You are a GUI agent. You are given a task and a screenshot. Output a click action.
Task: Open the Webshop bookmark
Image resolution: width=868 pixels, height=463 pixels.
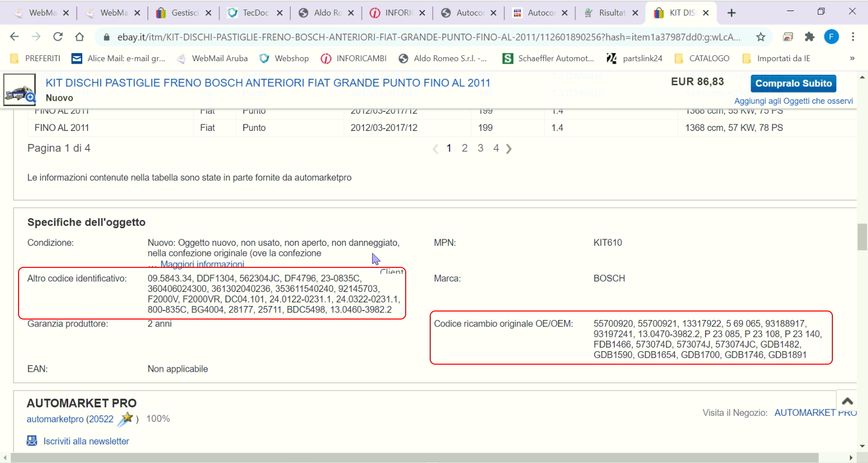point(284,59)
